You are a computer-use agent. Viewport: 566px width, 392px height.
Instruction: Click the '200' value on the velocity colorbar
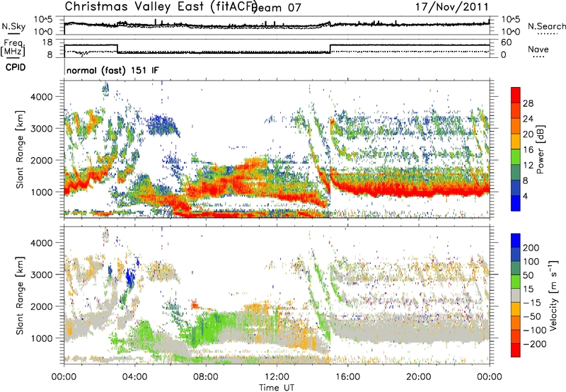(531, 248)
